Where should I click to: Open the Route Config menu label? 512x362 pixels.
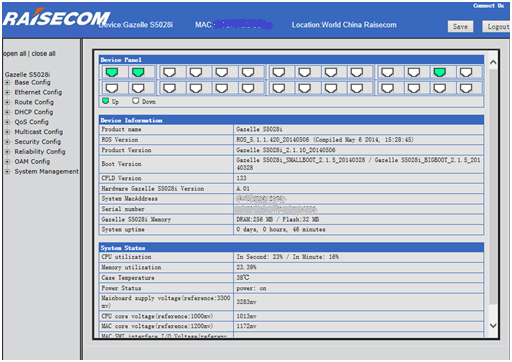pyautogui.click(x=34, y=102)
